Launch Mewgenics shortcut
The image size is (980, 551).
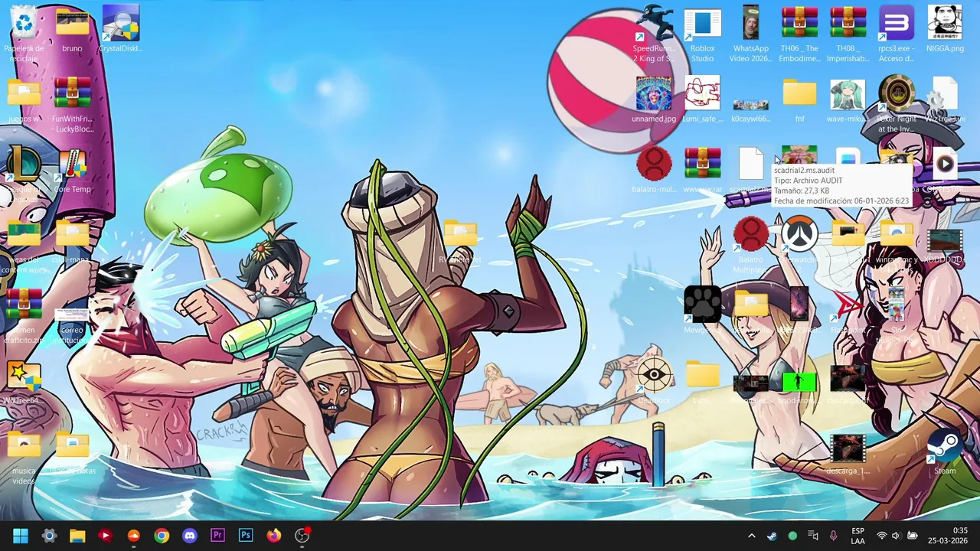702,311
